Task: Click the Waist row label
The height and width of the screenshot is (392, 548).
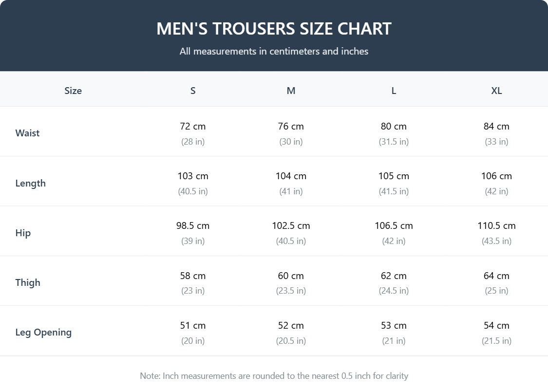Action: 28,133
